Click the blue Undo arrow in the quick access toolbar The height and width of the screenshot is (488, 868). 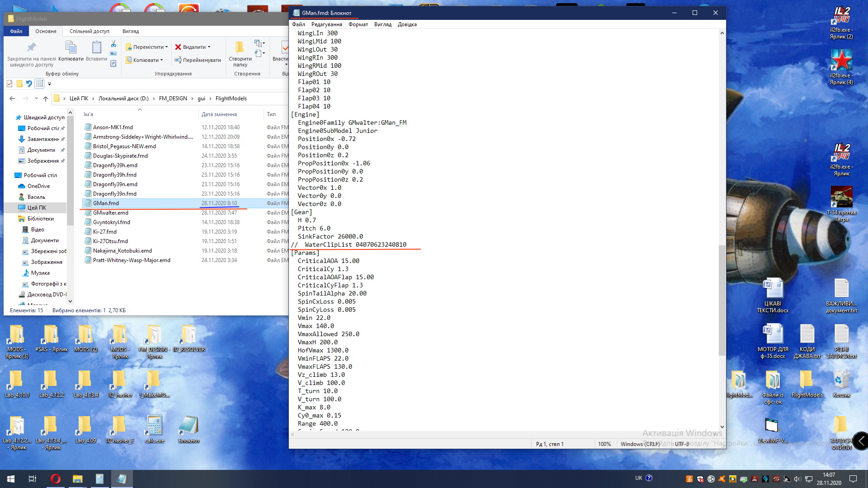pos(29,84)
